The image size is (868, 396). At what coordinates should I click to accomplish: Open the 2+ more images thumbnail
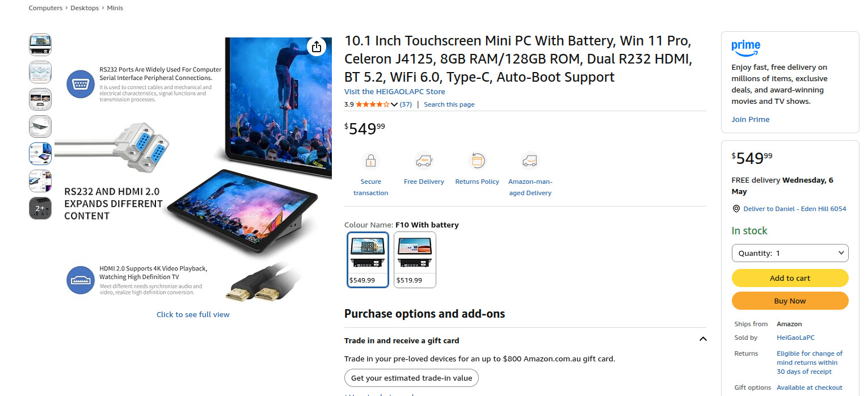coord(40,208)
